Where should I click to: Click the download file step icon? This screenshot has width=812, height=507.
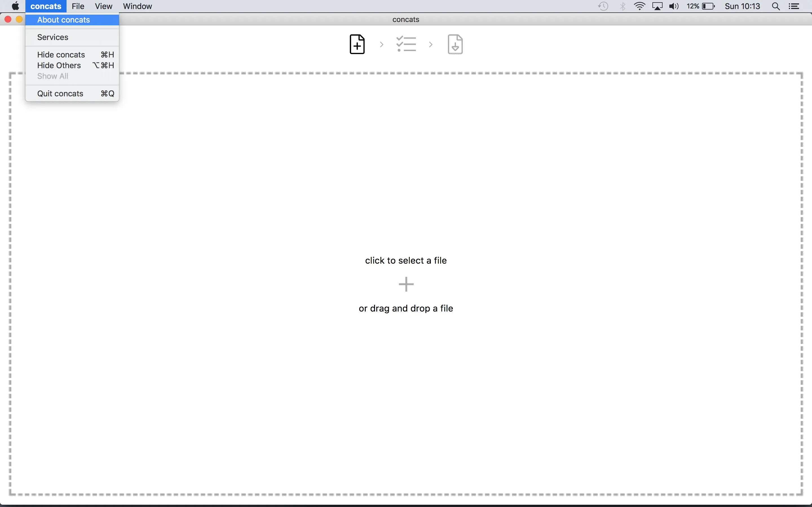pos(455,44)
